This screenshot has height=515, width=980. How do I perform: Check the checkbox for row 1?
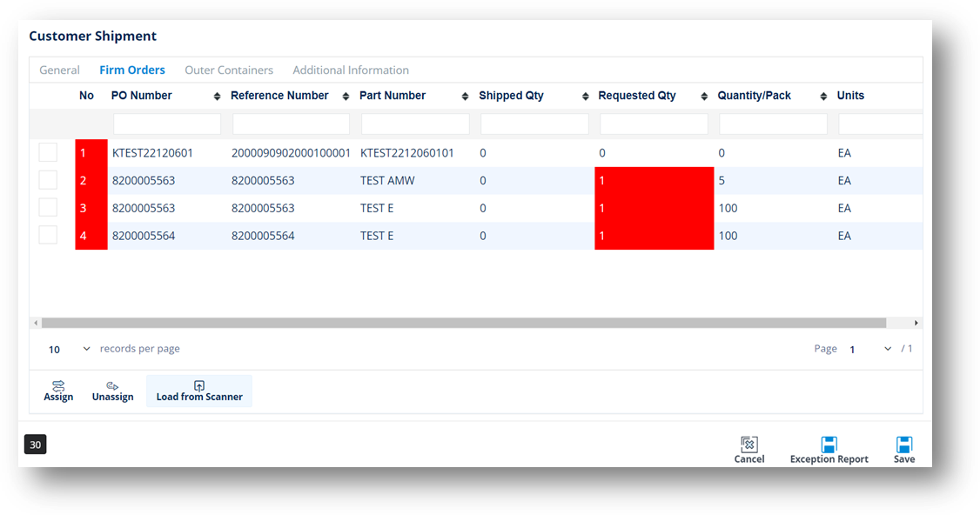pyautogui.click(x=48, y=151)
